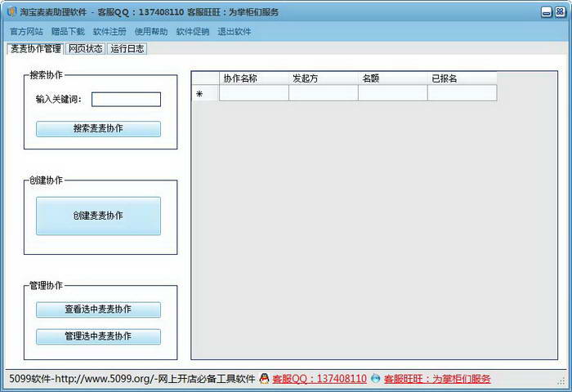Switch to the 运行日志 tab
The width and height of the screenshot is (572, 392).
point(127,48)
